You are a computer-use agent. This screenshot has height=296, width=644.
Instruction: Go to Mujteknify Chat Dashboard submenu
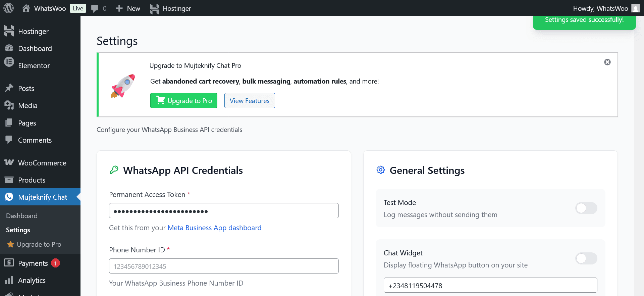click(22, 216)
